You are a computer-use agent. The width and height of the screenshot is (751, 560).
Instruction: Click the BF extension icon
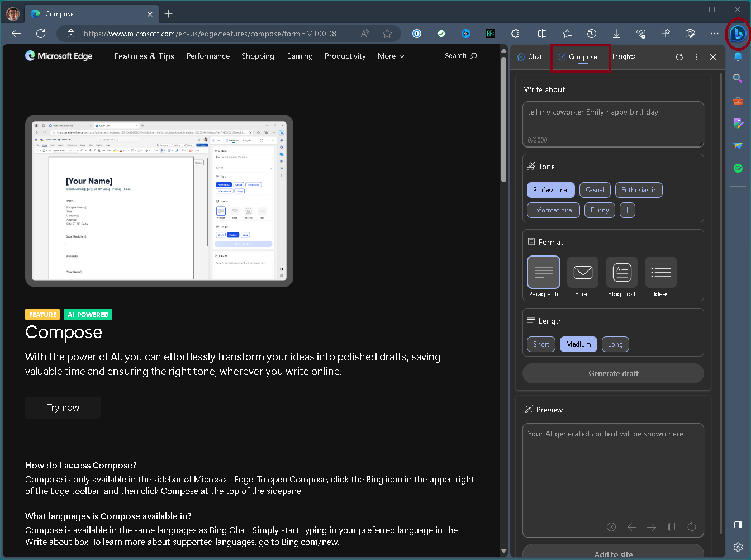click(491, 34)
